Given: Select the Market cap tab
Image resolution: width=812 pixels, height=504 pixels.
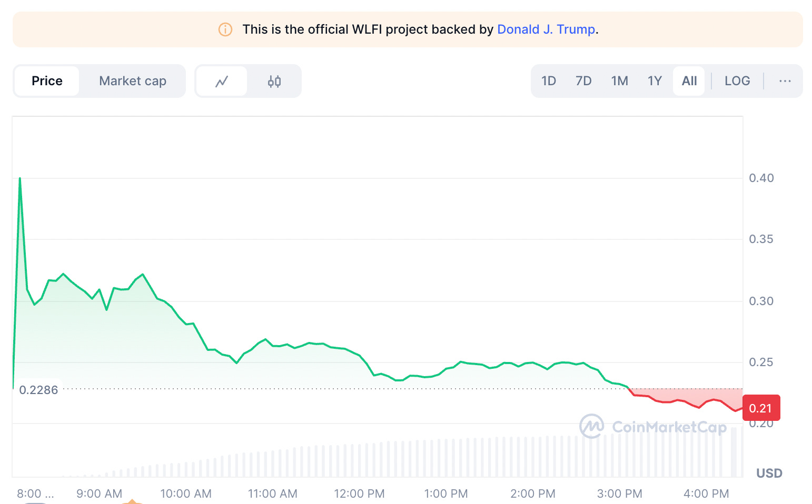Looking at the screenshot, I should [x=133, y=81].
